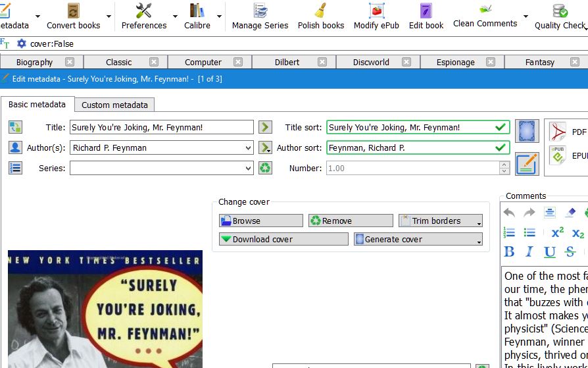This screenshot has width=588, height=368.
Task: Open Modify ePub plugin
Action: 376,16
